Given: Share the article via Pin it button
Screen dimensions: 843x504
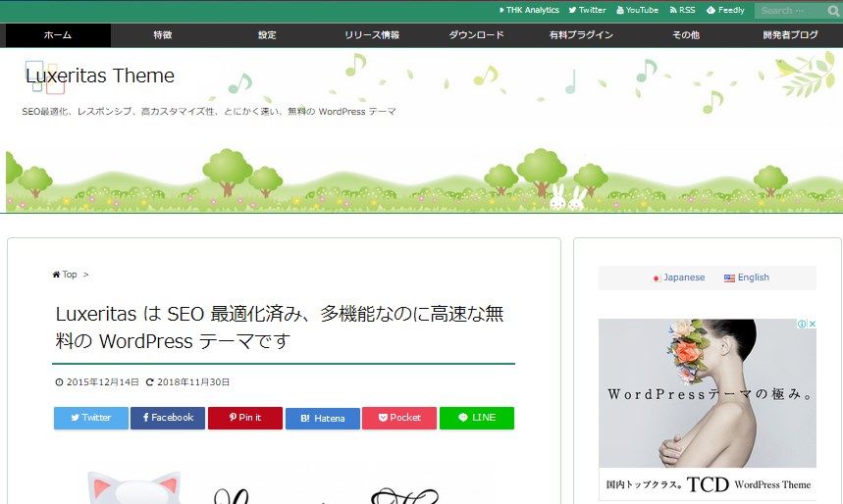Looking at the screenshot, I should 245,418.
